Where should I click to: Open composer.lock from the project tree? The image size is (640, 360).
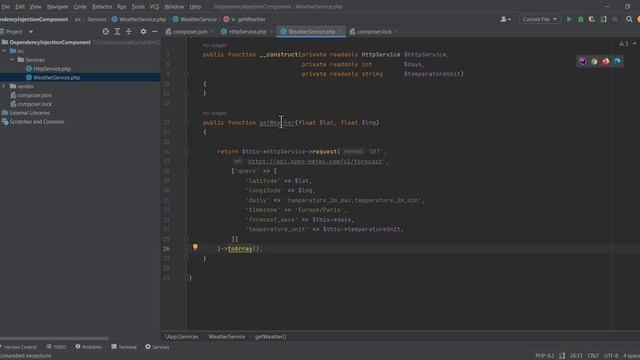[x=34, y=104]
